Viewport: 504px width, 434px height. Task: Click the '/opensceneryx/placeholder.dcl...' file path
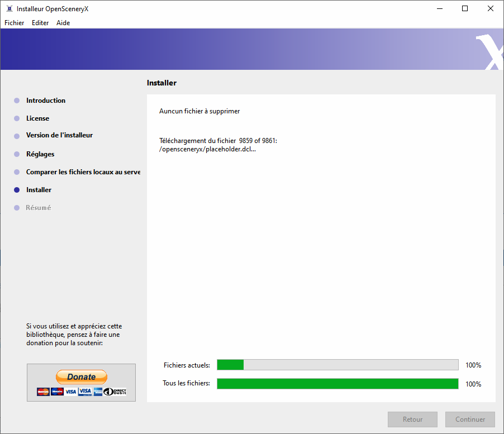click(x=207, y=149)
